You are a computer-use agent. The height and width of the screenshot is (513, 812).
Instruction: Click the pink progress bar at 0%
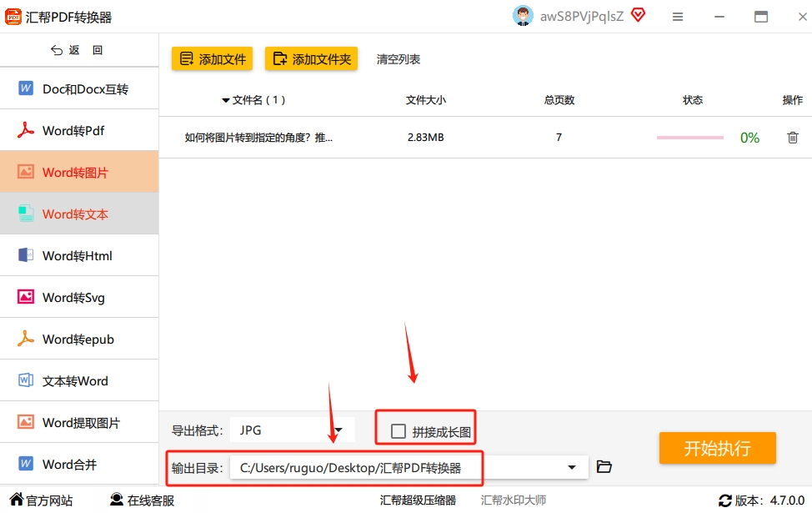point(689,138)
